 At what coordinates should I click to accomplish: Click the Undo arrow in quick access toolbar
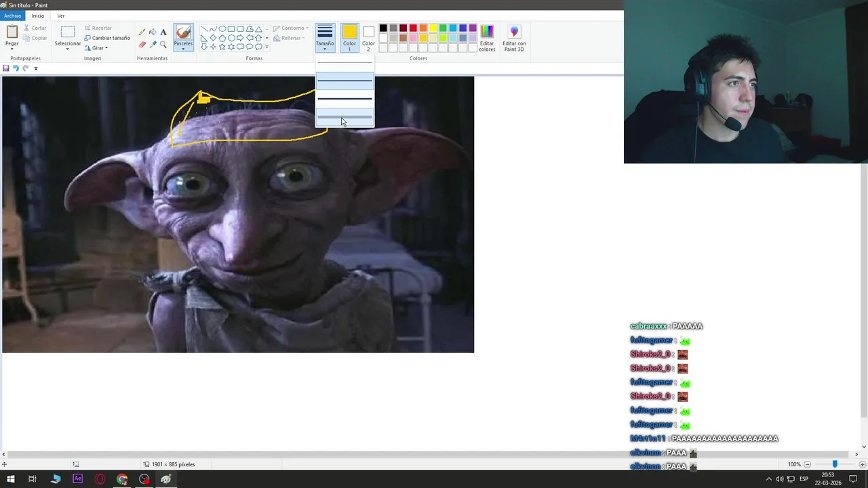click(x=16, y=68)
